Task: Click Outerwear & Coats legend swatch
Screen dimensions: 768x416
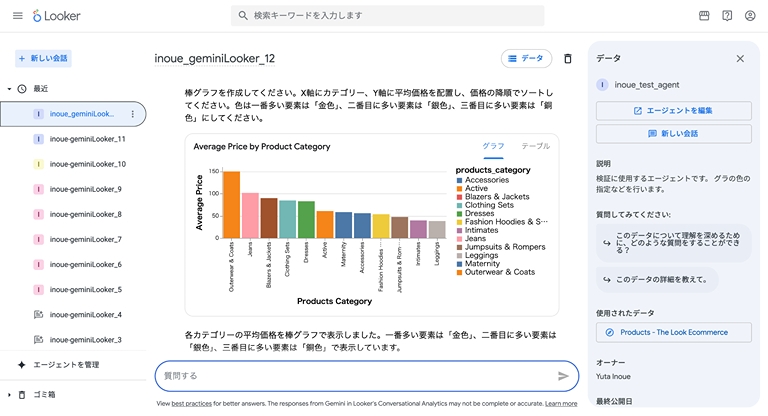Action: (x=459, y=272)
